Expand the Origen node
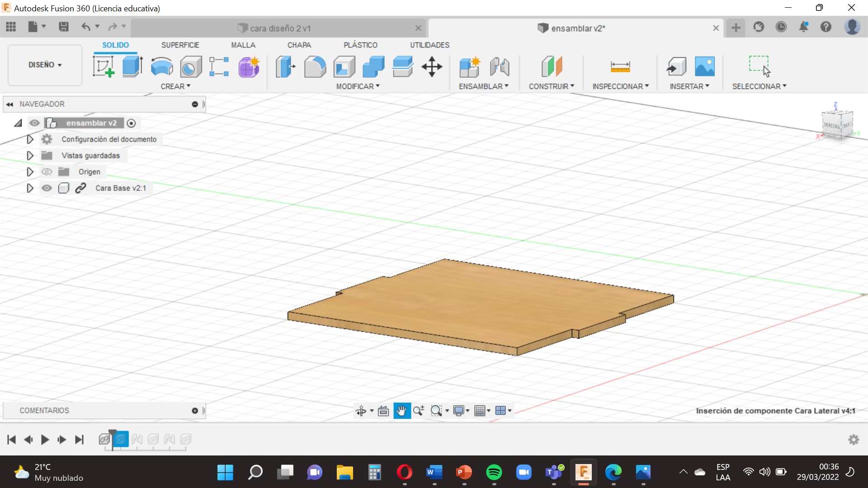 tap(30, 172)
